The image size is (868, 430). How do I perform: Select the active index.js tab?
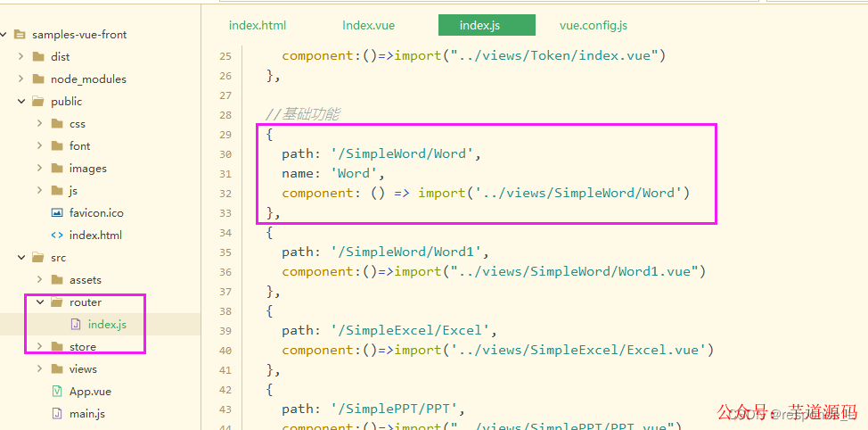coord(487,26)
